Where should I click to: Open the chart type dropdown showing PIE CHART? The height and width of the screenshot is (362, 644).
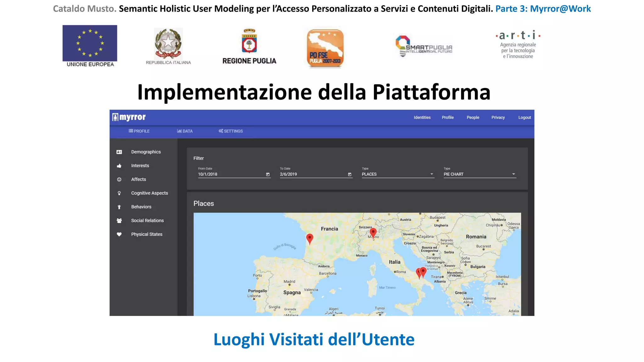click(x=480, y=174)
